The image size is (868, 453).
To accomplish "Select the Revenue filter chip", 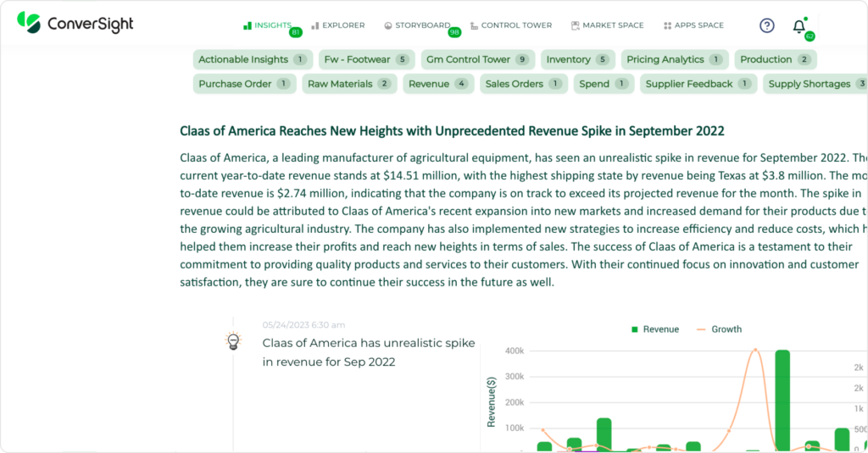I will 438,84.
